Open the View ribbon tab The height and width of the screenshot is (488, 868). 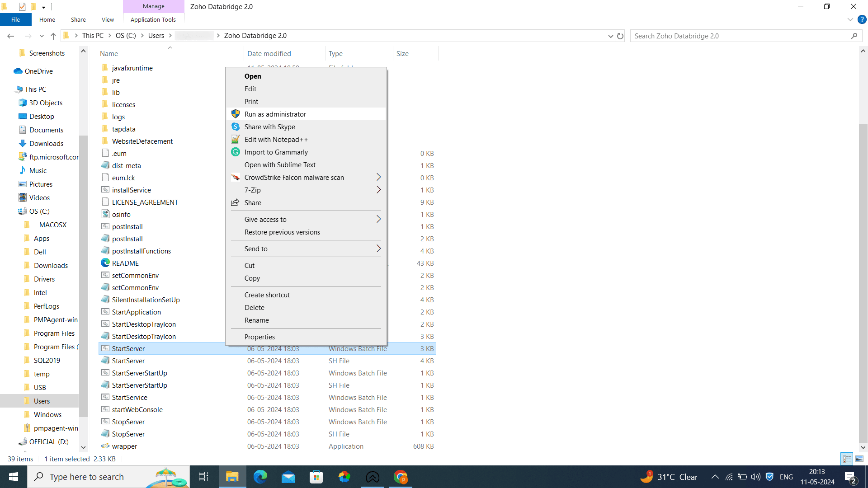108,19
